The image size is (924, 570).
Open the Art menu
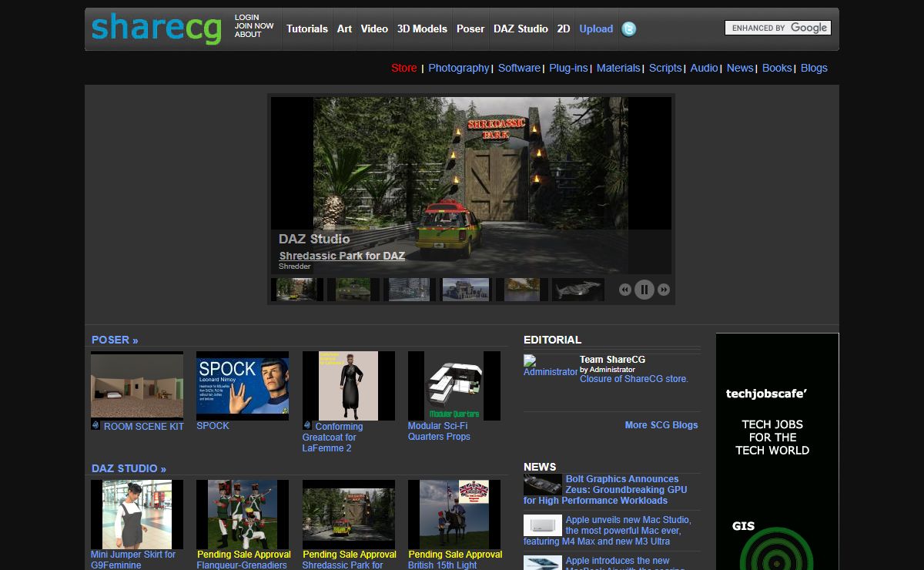click(344, 29)
